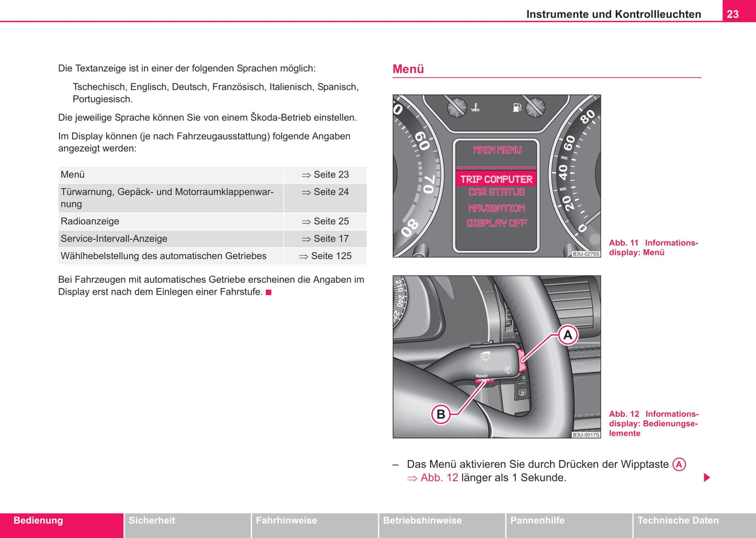Click the fuel pump gauge icon
This screenshot has height=538, width=756.
[x=517, y=108]
